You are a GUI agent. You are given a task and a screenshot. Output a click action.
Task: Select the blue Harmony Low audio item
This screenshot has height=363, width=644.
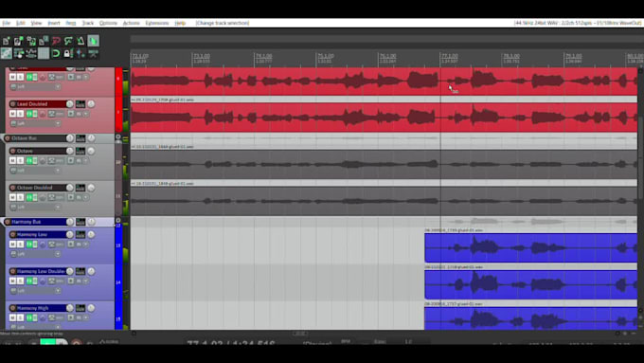[530, 248]
